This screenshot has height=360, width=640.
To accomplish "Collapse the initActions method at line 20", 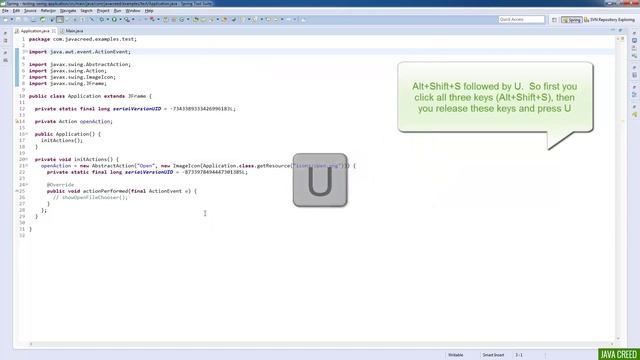I will pyautogui.click(x=26, y=159).
